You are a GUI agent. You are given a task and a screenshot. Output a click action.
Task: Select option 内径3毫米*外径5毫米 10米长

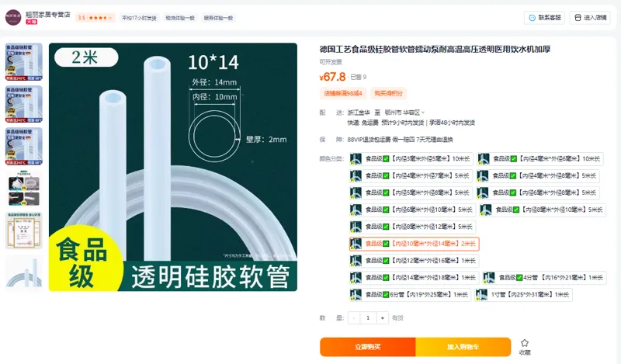click(x=411, y=159)
